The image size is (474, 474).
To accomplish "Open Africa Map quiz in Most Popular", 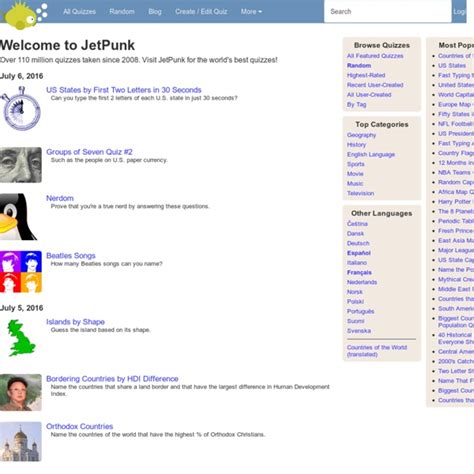I will (x=456, y=192).
